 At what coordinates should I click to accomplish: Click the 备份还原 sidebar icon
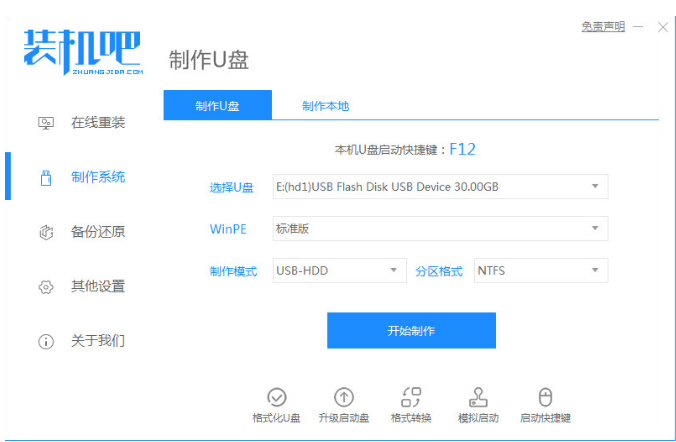click(x=45, y=232)
